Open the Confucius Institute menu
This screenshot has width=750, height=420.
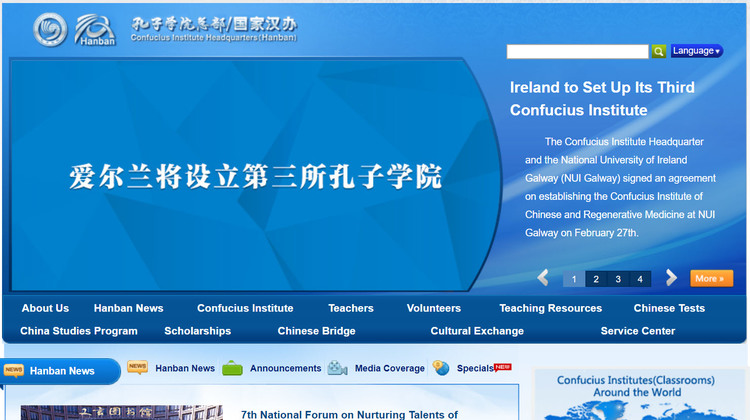click(x=245, y=309)
